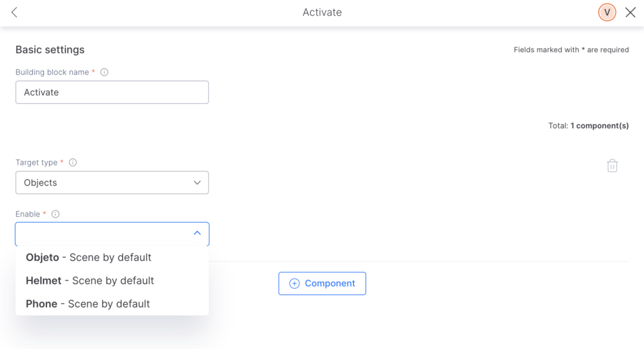Delete the component with trash icon
The height and width of the screenshot is (349, 644).
pos(612,165)
